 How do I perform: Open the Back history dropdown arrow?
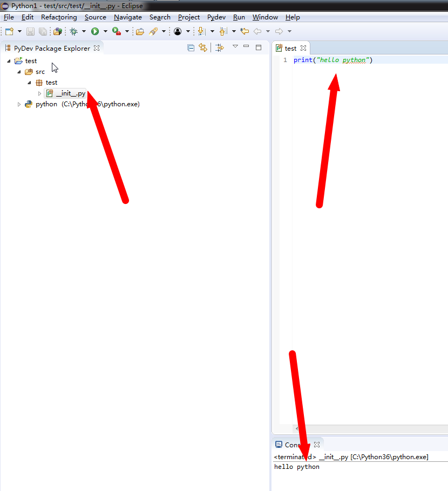[x=268, y=31]
